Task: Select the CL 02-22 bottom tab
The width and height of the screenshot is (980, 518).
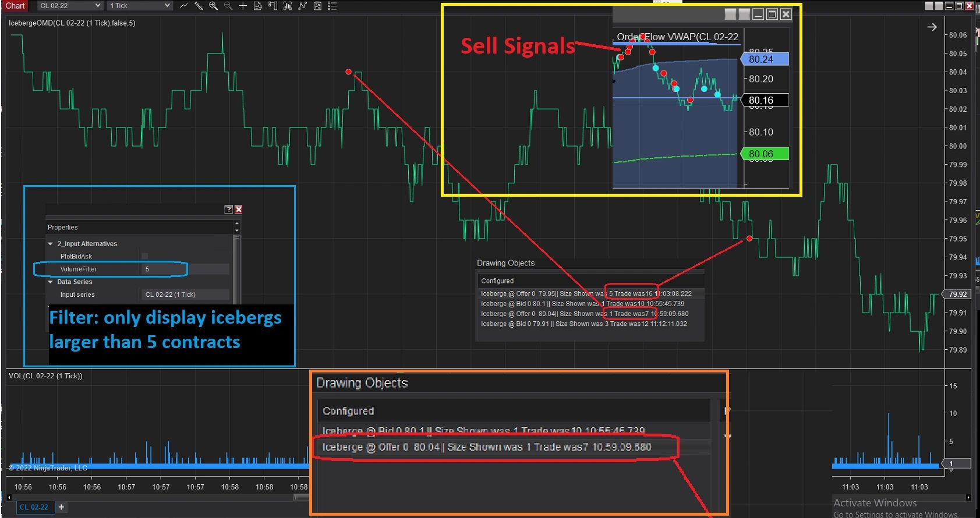Action: (34, 507)
